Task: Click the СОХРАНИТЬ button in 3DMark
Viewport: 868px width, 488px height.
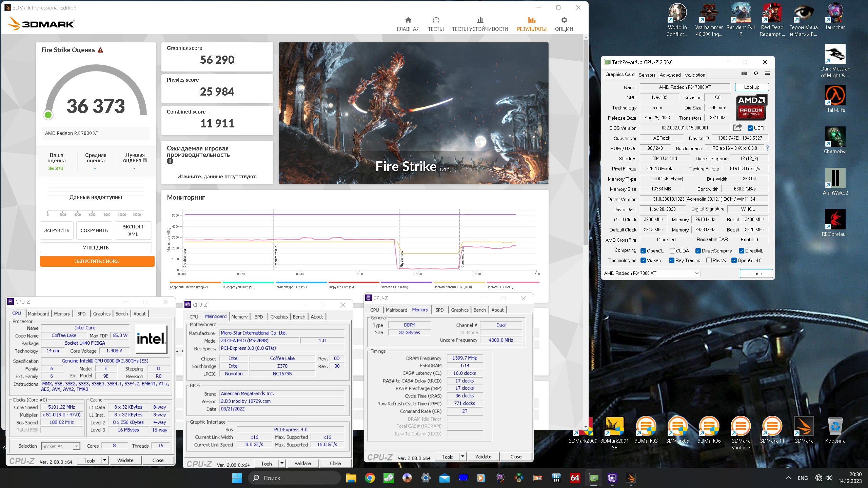Action: [94, 230]
